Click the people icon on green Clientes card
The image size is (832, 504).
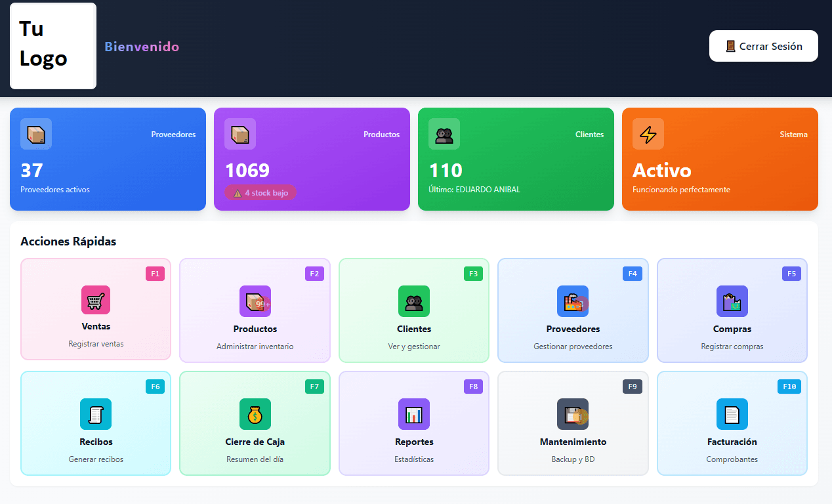(x=444, y=134)
